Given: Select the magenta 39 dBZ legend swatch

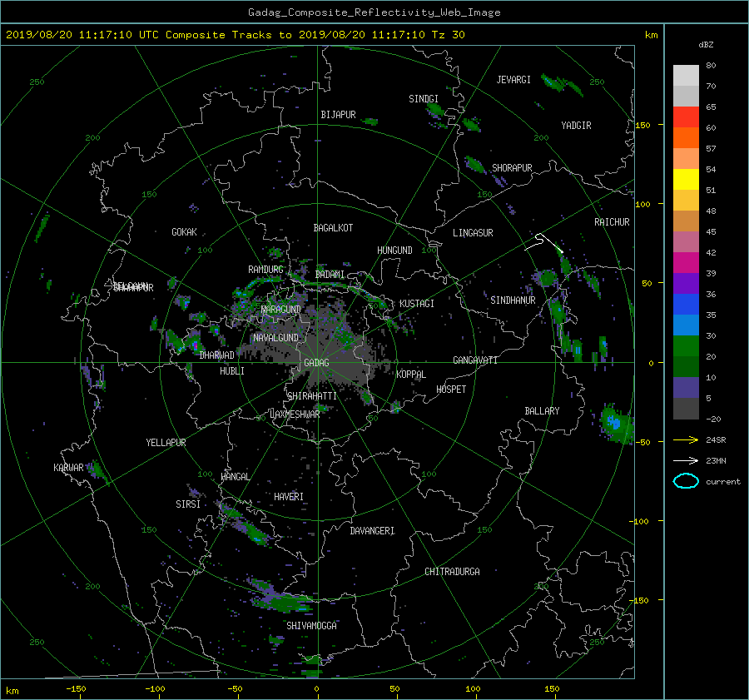Looking at the screenshot, I should tap(686, 263).
